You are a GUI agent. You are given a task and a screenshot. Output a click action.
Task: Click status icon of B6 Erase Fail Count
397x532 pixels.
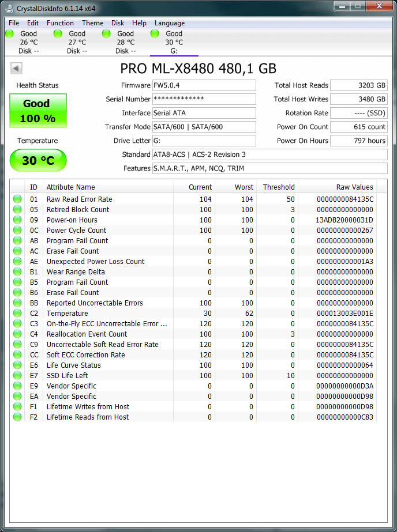pyautogui.click(x=17, y=292)
